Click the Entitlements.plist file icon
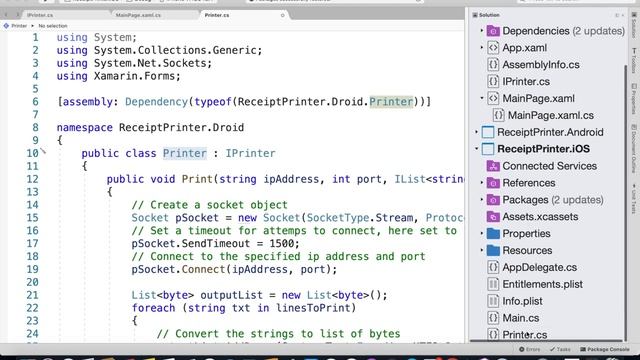Viewport: 640px width, 360px height. coord(493,284)
